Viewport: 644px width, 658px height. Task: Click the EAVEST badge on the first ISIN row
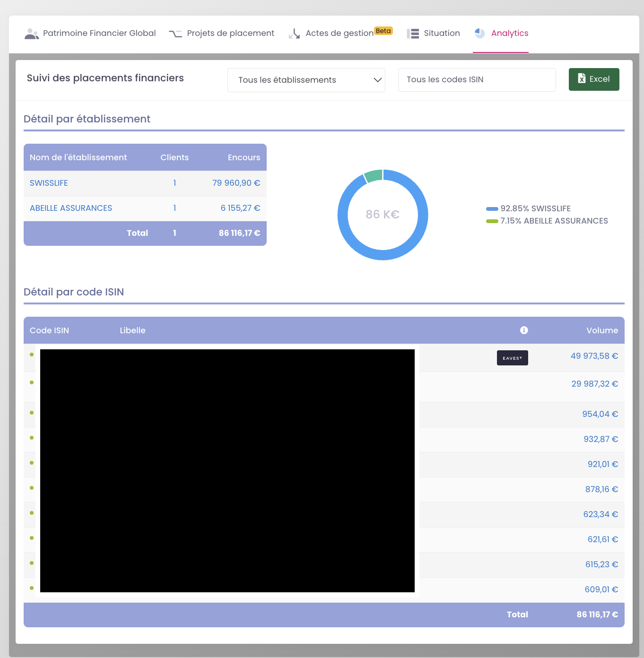pos(512,358)
